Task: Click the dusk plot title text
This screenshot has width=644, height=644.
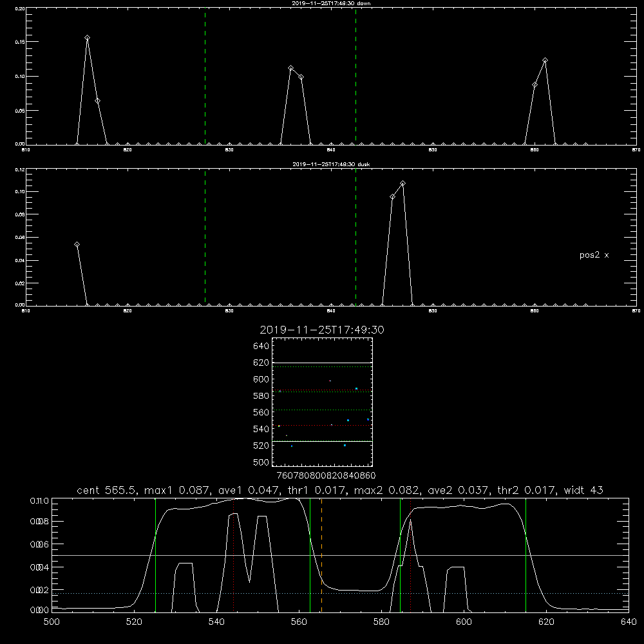Action: point(331,164)
